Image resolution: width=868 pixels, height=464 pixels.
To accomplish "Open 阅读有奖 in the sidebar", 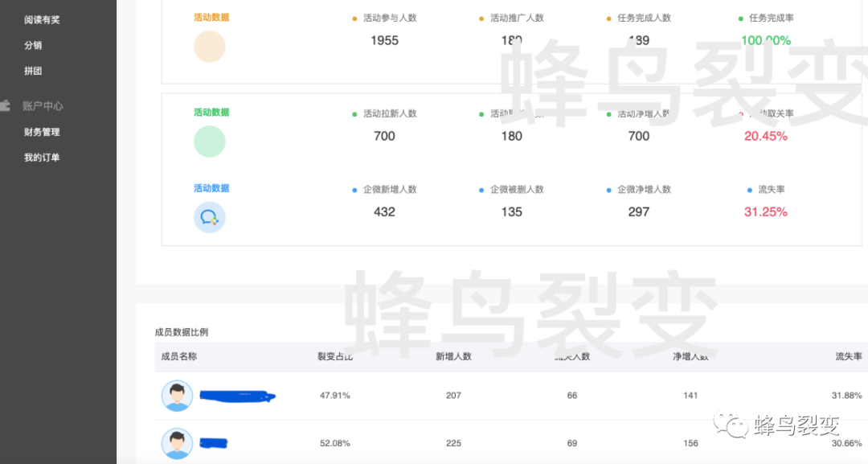I will coord(42,20).
